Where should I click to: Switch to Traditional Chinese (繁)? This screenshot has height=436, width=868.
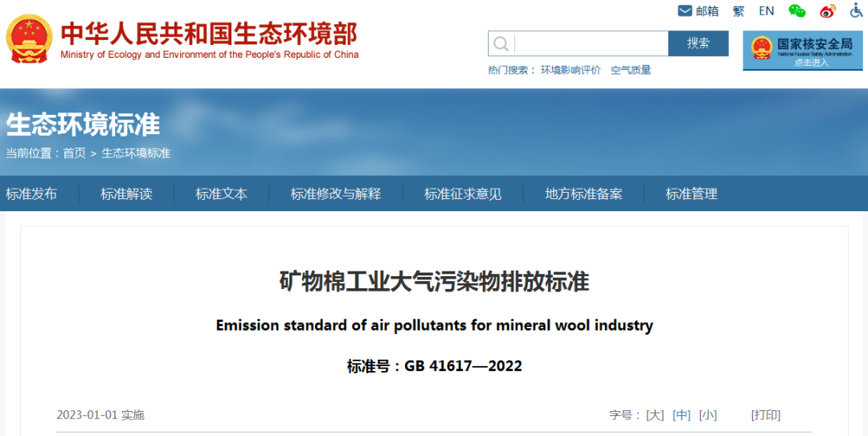pyautogui.click(x=738, y=10)
